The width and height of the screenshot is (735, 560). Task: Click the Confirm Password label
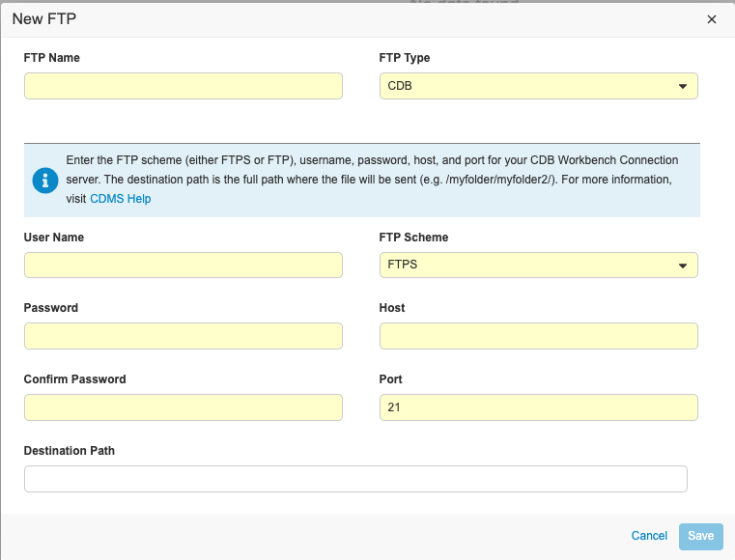(75, 379)
